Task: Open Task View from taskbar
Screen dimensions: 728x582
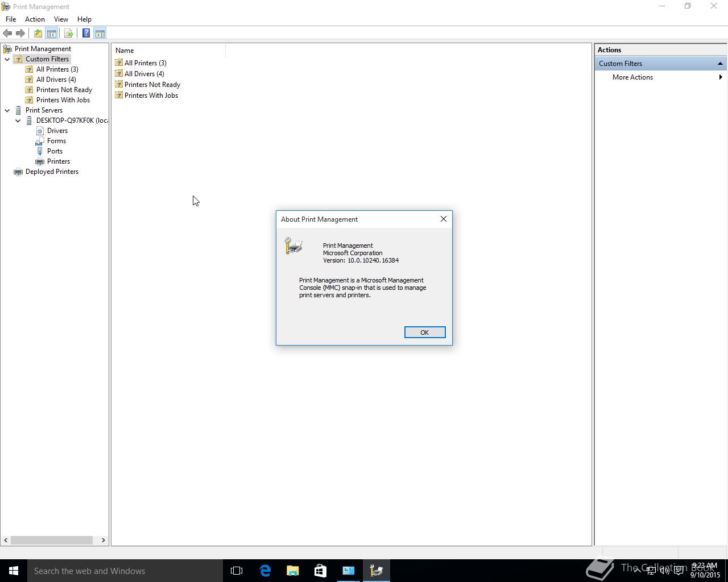Action: (237, 571)
